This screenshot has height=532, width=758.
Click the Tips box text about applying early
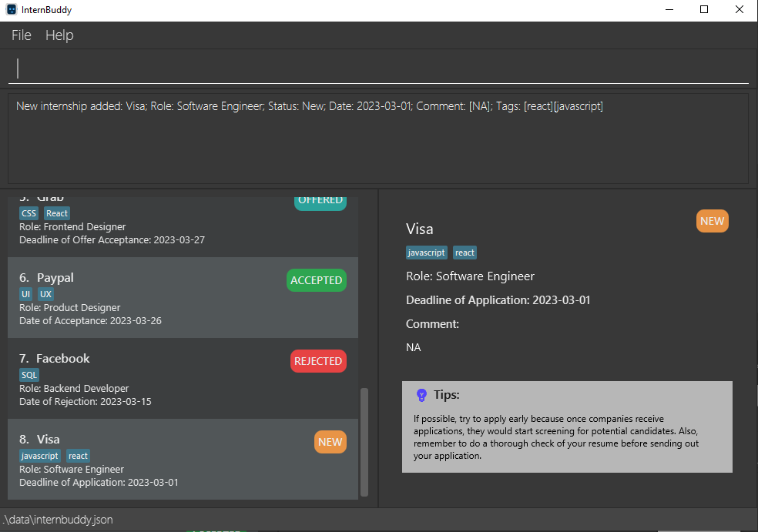coord(556,437)
